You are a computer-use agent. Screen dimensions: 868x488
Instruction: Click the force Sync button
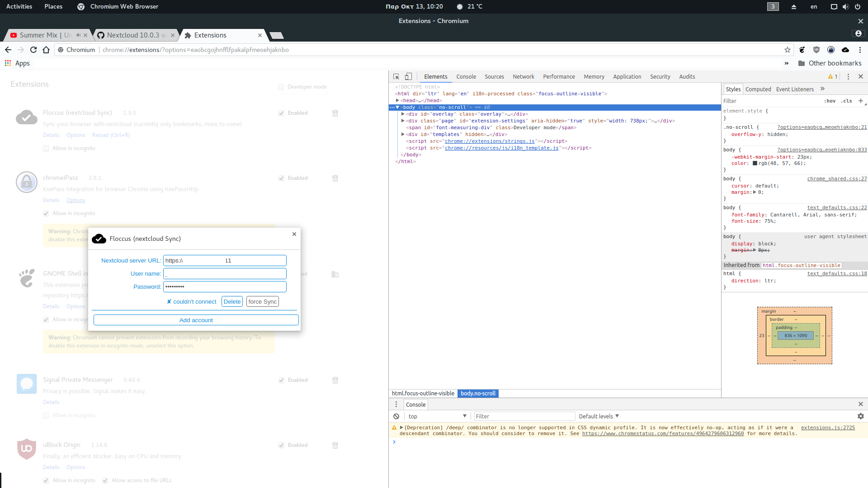262,301
